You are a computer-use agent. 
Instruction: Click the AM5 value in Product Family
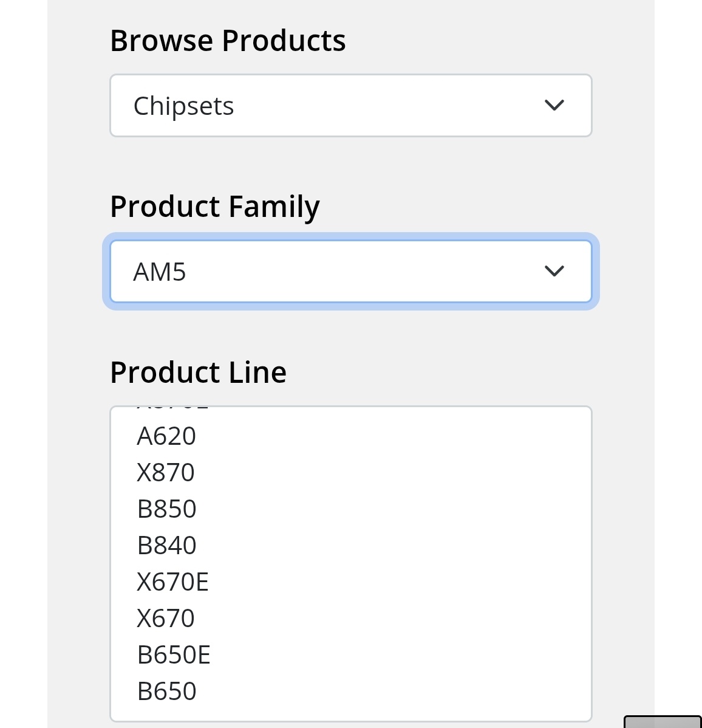(160, 272)
